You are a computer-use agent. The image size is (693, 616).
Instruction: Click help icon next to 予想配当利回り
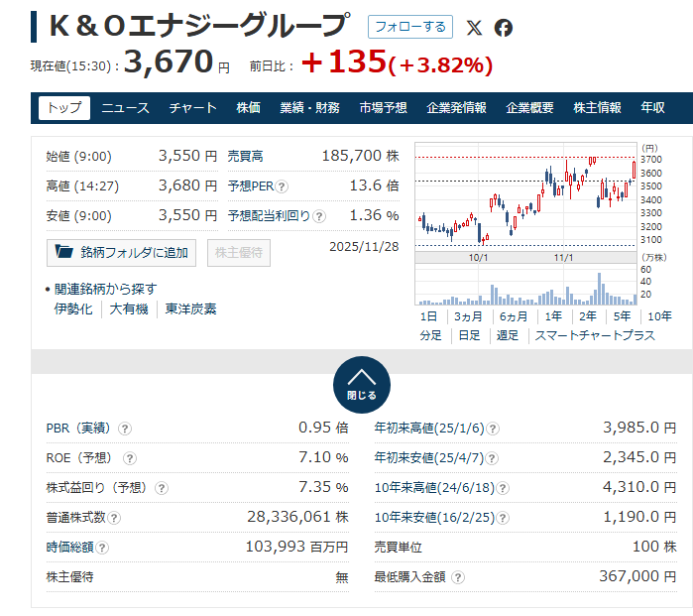[320, 215]
